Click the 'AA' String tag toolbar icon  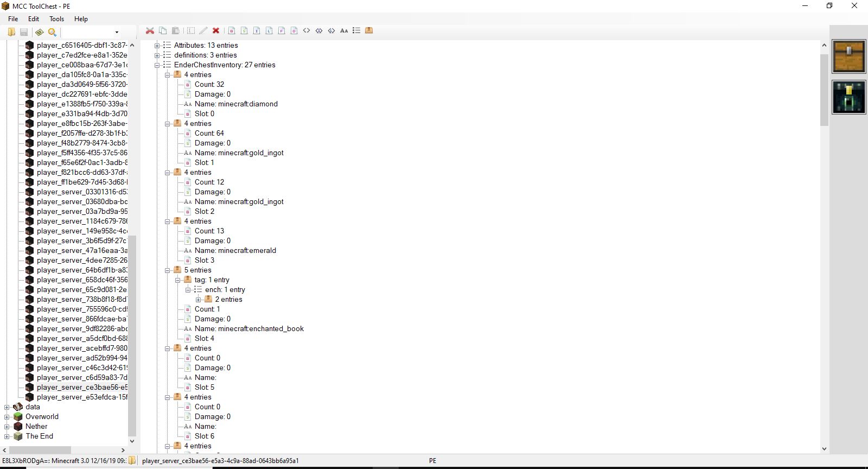pyautogui.click(x=344, y=31)
